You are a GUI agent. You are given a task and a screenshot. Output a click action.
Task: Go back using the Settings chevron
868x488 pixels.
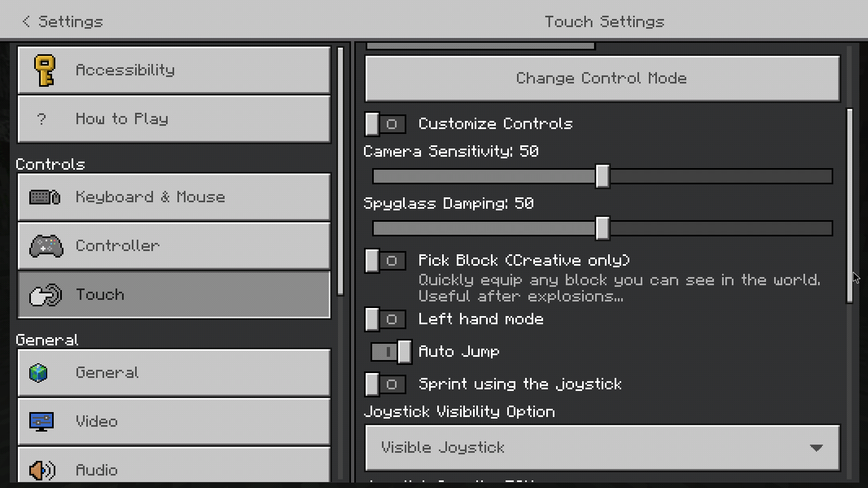(26, 22)
